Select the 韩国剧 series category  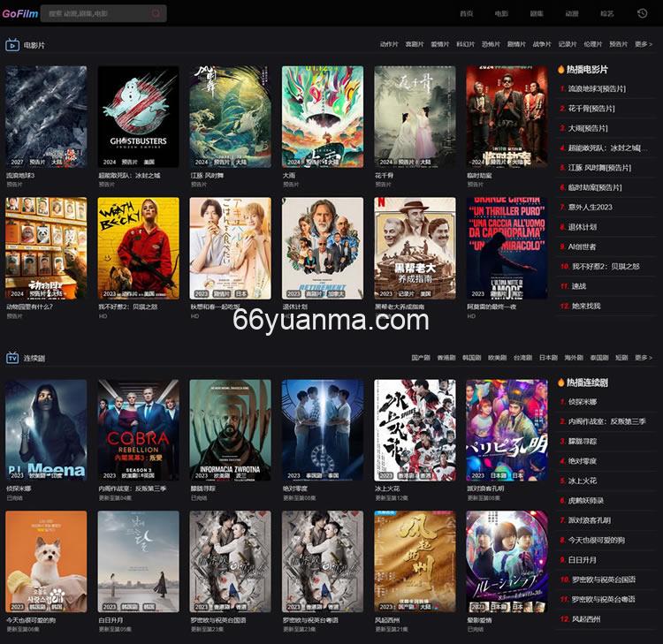pos(472,358)
